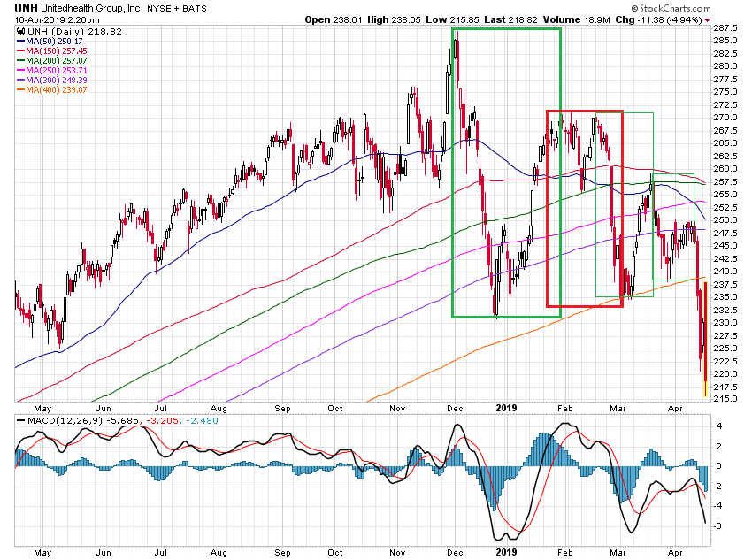Select the Low 215.85 value
752x560 pixels.
tap(452, 19)
